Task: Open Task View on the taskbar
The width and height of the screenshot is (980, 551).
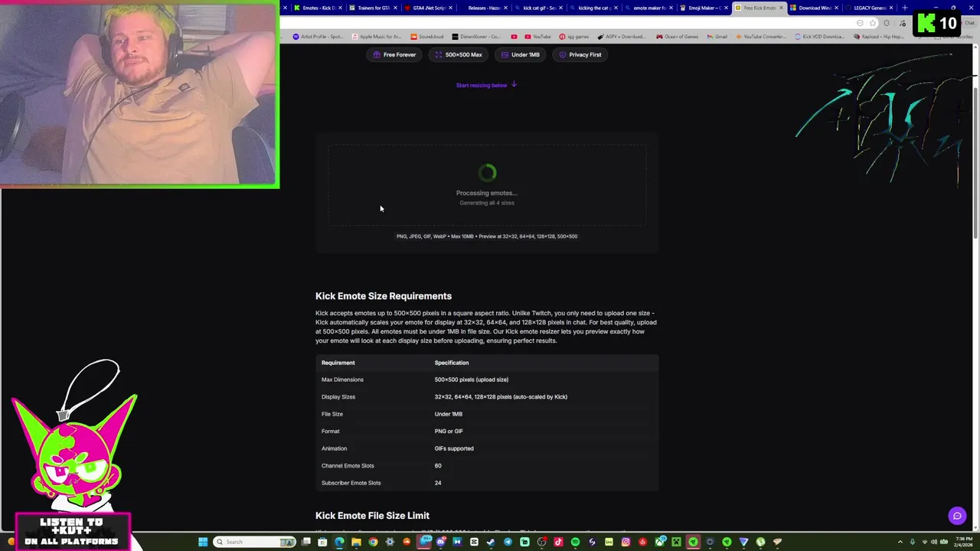Action: coord(306,542)
